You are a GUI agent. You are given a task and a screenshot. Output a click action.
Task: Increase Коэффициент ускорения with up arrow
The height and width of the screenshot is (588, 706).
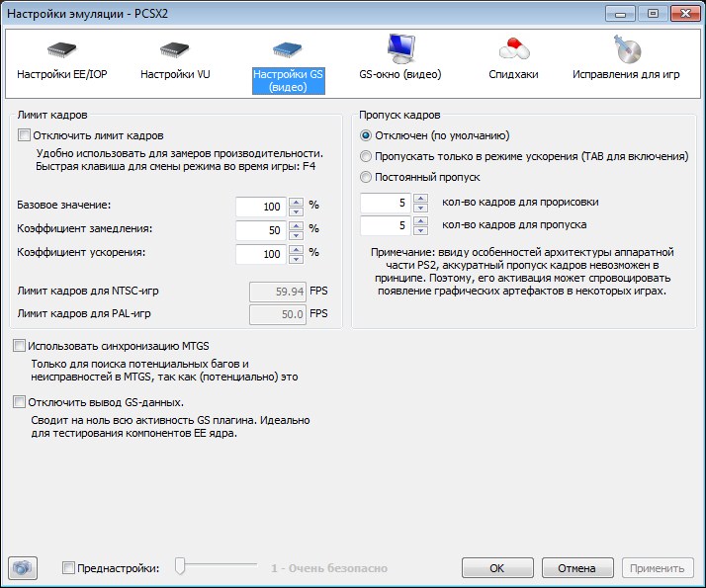click(x=296, y=250)
